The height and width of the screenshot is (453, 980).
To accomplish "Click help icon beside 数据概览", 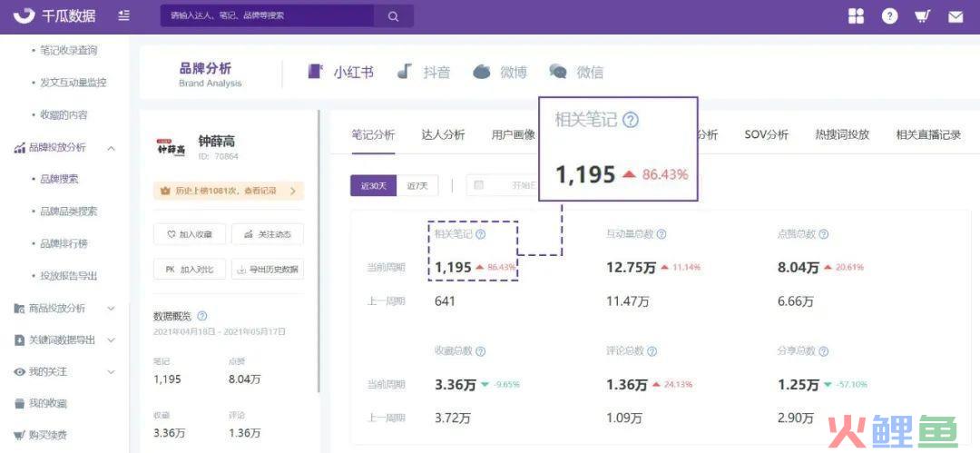I will pos(201,316).
